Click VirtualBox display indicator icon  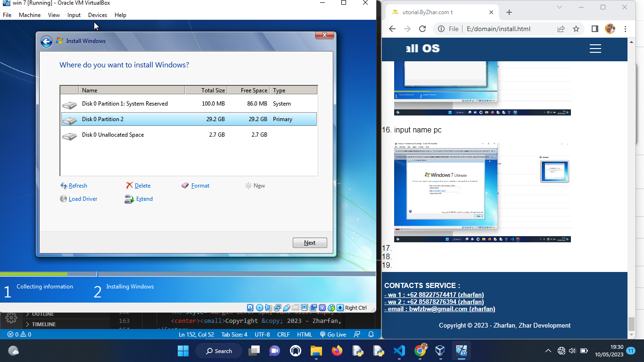click(304, 308)
